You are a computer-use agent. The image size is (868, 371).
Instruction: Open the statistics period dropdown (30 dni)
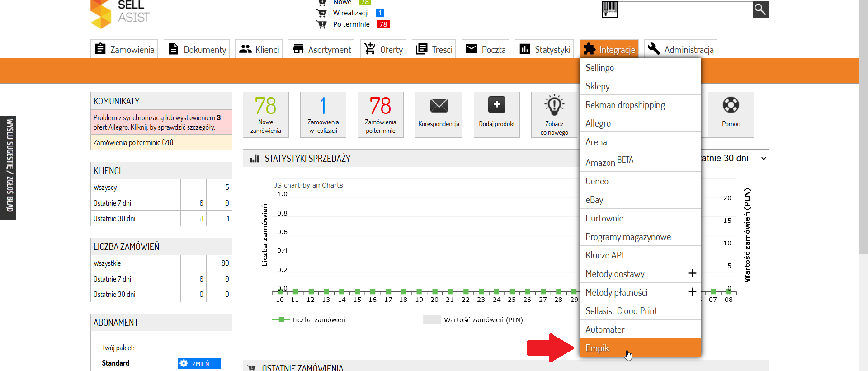pyautogui.click(x=735, y=158)
